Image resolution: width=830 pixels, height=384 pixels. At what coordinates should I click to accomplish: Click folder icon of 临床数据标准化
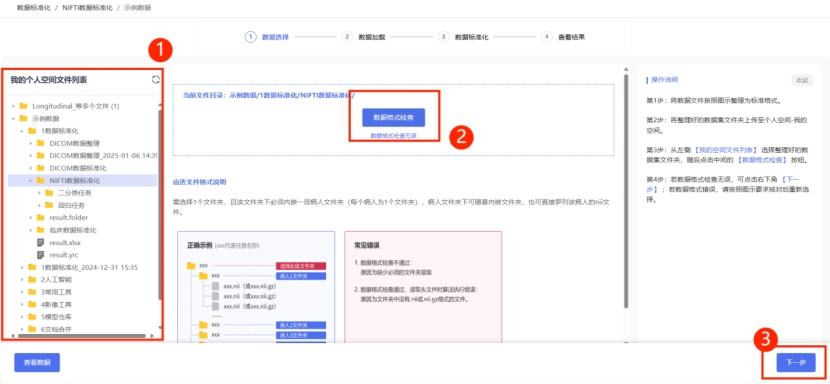click(40, 230)
